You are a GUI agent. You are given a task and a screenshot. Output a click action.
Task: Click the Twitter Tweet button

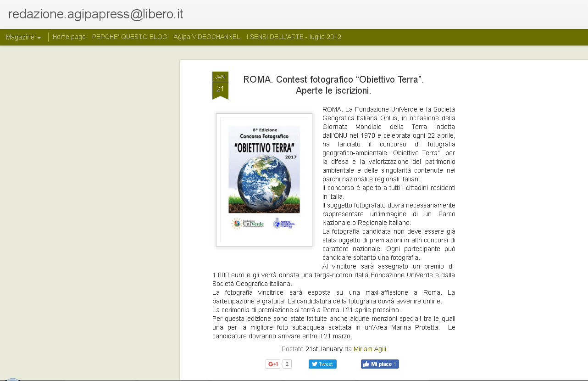click(322, 364)
